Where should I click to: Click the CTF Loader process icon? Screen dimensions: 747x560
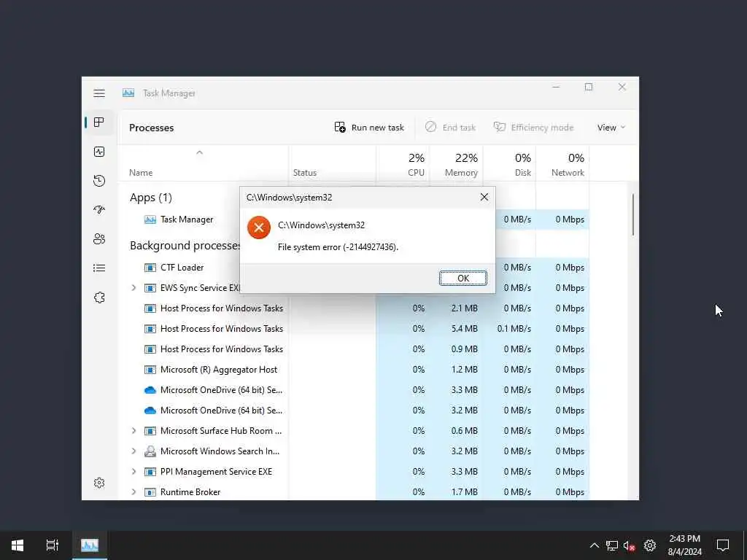(x=150, y=268)
